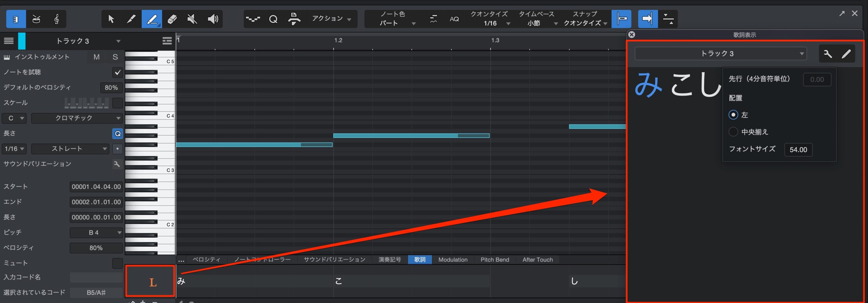Select the Listen speaker tool
Screen dimensions: 868x303
[213, 19]
